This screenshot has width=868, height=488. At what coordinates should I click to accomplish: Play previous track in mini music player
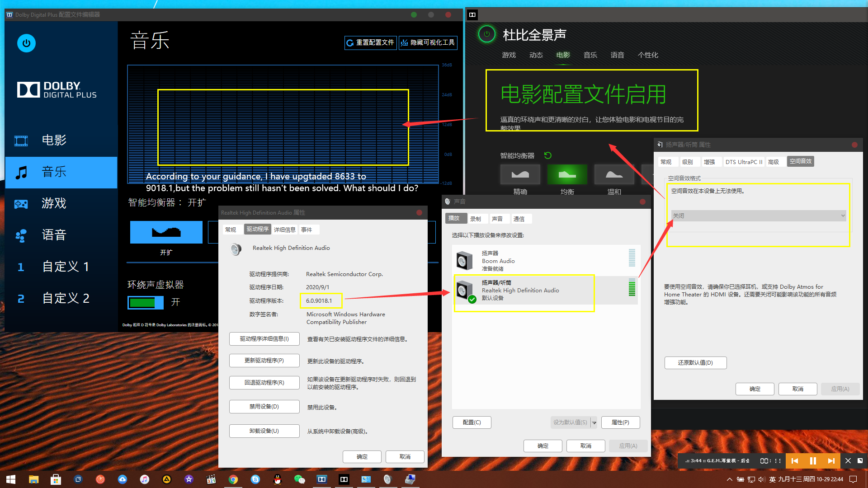[x=794, y=461]
